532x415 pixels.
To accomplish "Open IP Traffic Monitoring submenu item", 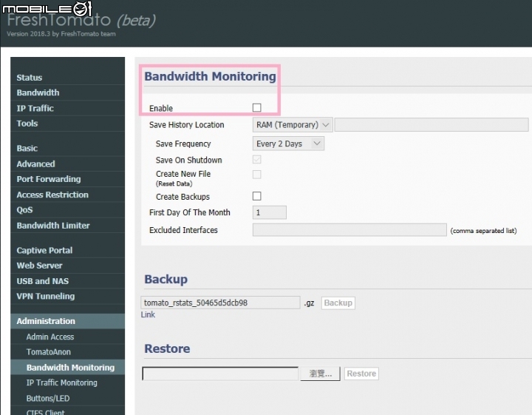I will 67,382.
